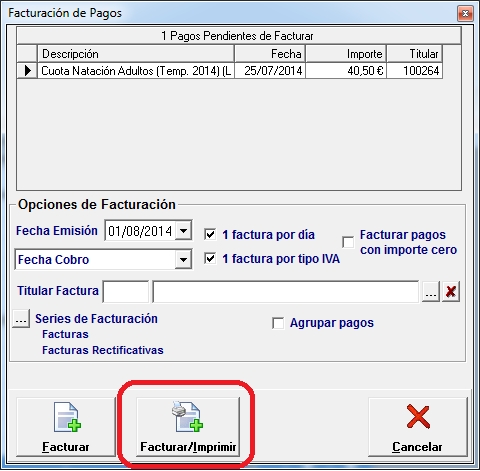The width and height of the screenshot is (480, 471).
Task: Clear Titular Factura with red X icon
Action: [x=451, y=292]
